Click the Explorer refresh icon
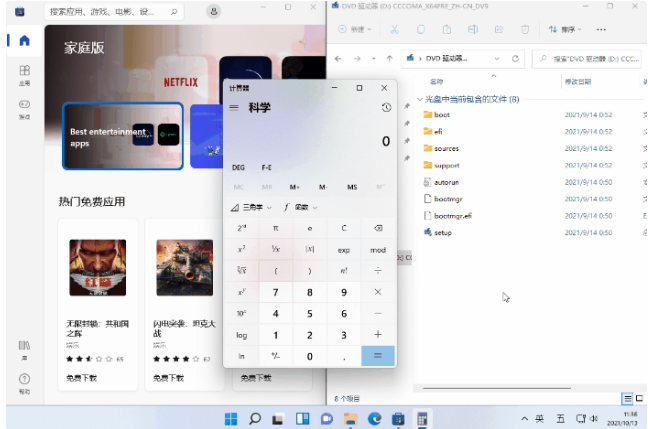This screenshot has height=429, width=648. 515,59
